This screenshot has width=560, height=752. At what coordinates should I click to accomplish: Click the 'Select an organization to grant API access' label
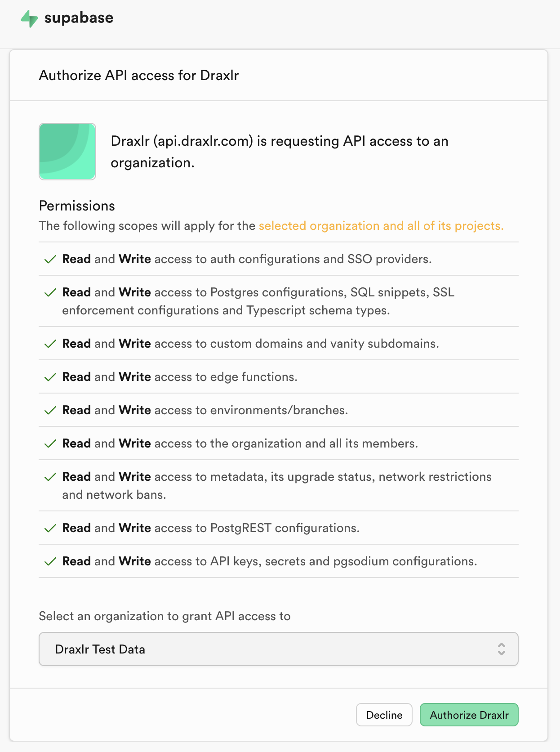(x=165, y=616)
